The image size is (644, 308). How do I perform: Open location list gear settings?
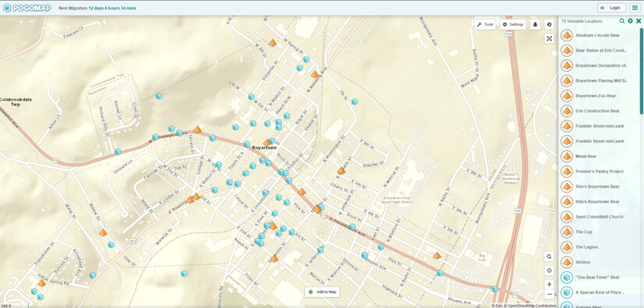tap(631, 21)
